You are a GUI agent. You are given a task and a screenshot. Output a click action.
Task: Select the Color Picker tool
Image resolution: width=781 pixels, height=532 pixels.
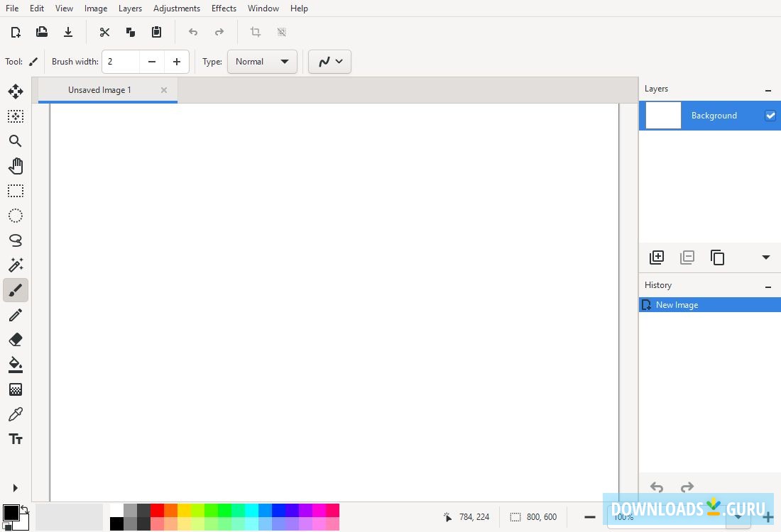(x=15, y=414)
